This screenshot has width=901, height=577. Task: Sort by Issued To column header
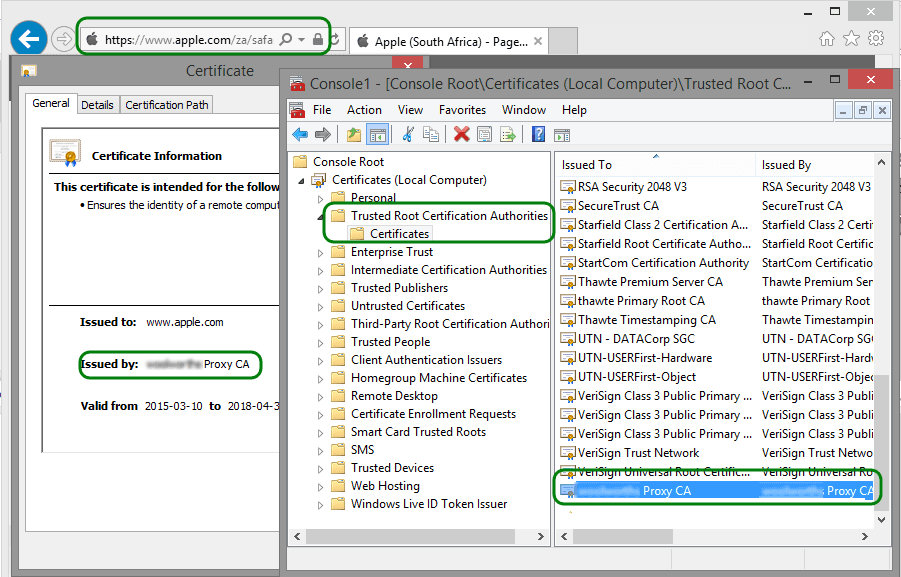656,164
